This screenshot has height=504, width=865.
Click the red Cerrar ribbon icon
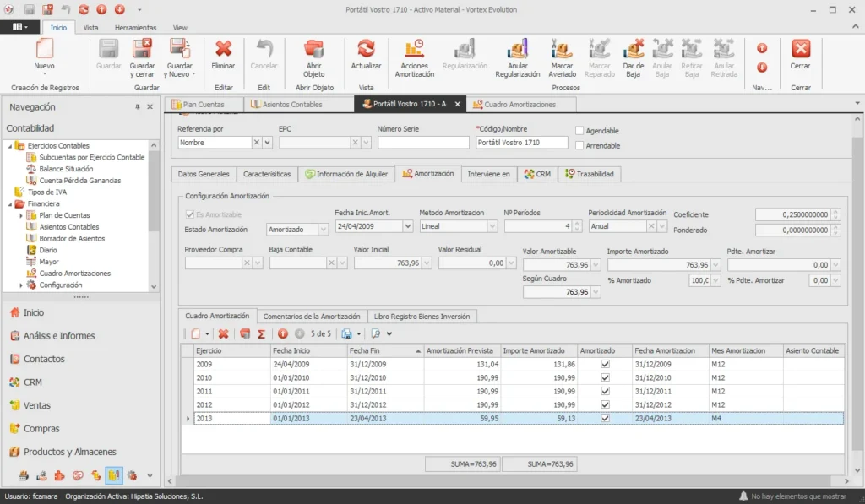point(801,48)
